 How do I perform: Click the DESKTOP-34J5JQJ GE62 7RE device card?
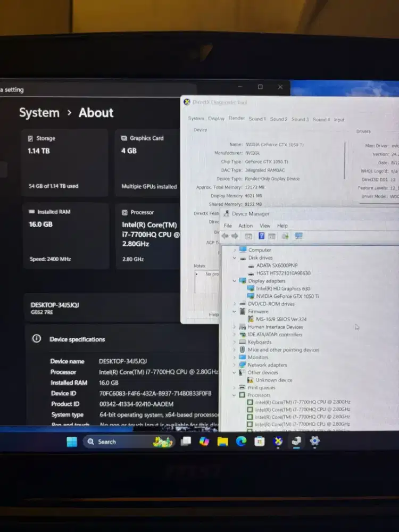[102, 307]
